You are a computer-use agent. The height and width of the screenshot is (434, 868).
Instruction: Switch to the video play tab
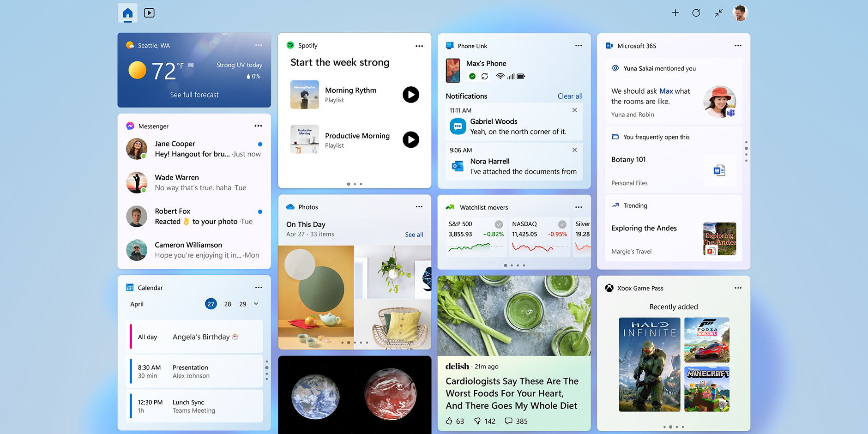click(149, 13)
